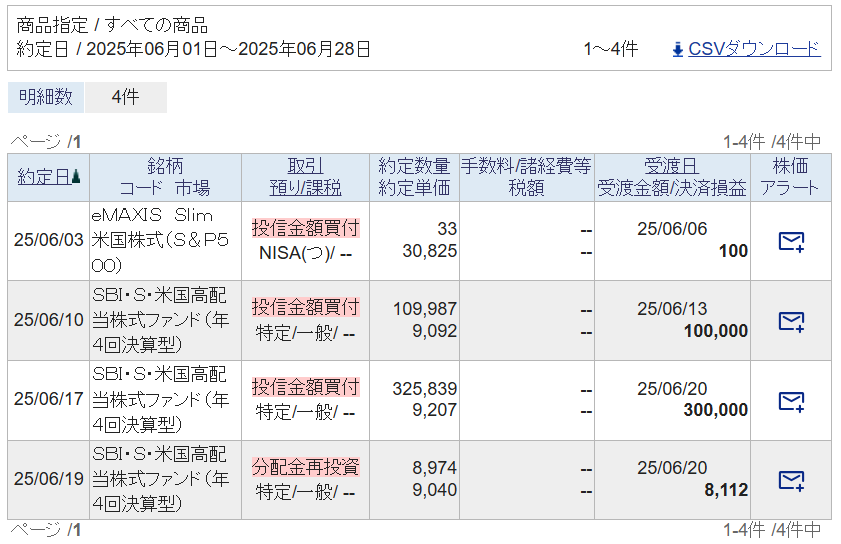
Task: Select the top ページ /1 indicator
Action: tap(46, 142)
